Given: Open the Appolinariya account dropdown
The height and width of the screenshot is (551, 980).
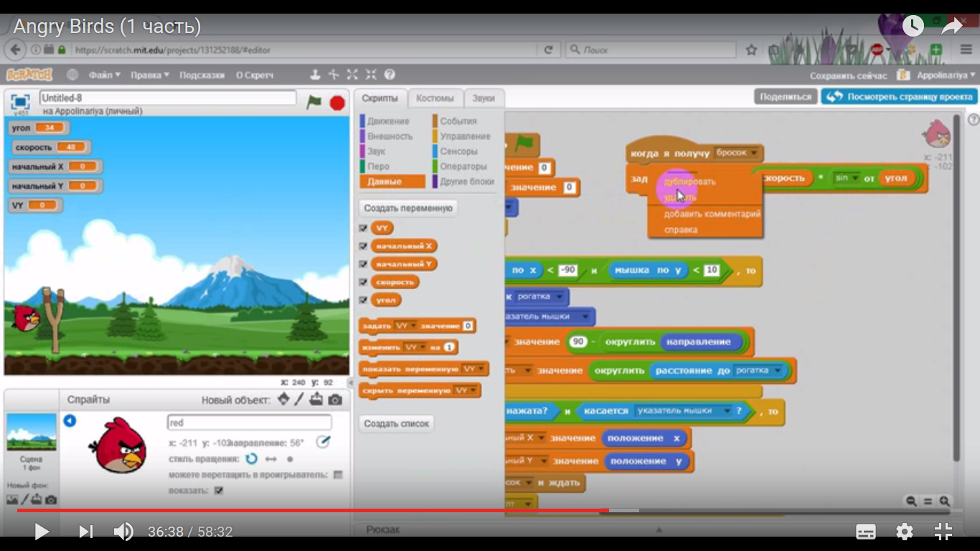Looking at the screenshot, I should [x=946, y=75].
